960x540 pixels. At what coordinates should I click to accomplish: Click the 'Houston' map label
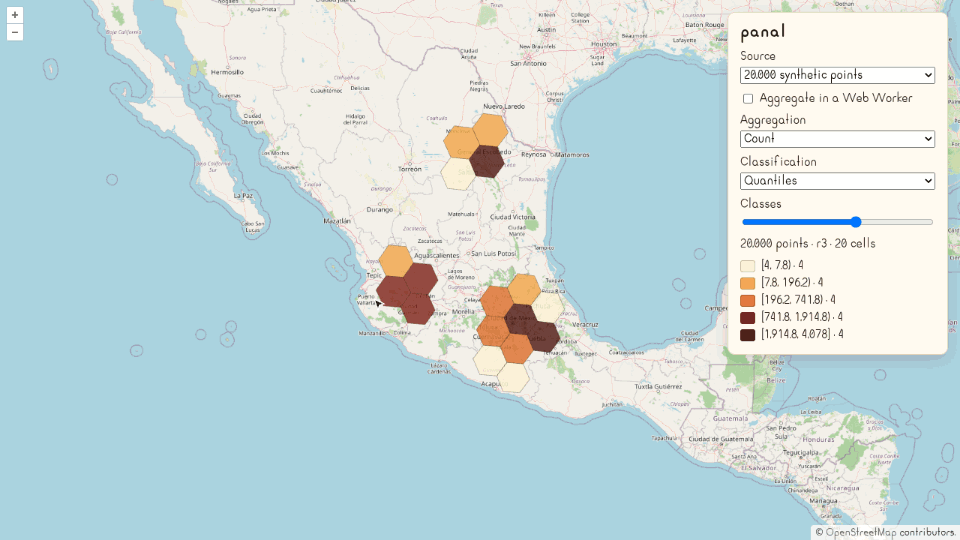click(604, 44)
